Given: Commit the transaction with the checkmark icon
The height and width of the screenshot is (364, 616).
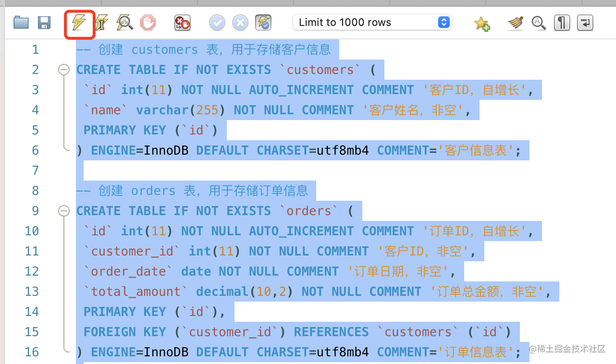Looking at the screenshot, I should 217,23.
